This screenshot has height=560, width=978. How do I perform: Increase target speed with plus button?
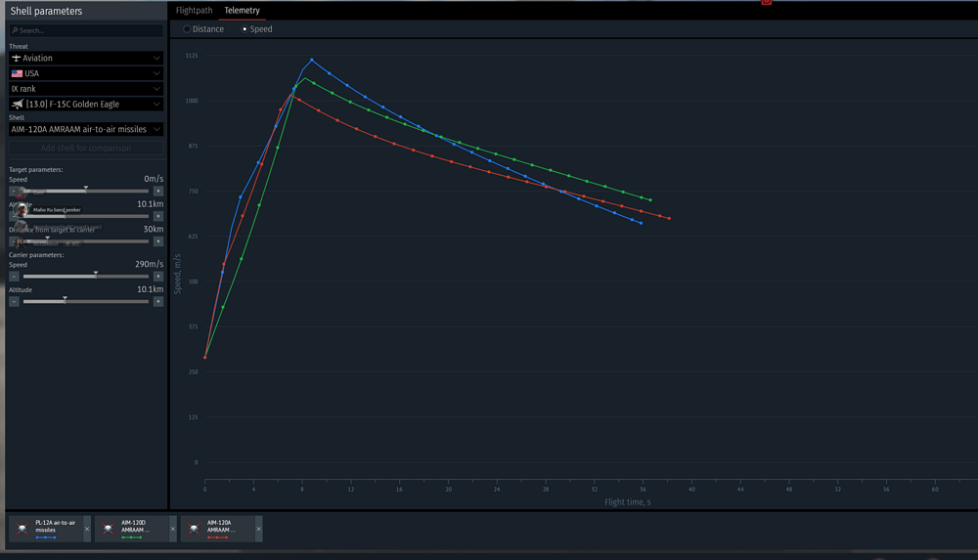coord(158,191)
